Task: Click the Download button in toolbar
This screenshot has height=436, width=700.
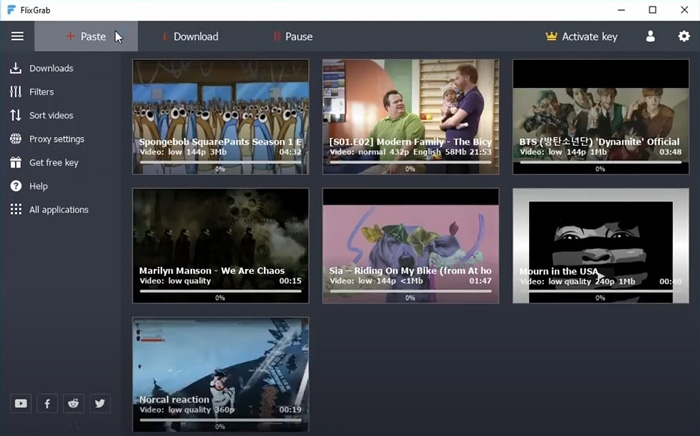Action: pyautogui.click(x=191, y=37)
